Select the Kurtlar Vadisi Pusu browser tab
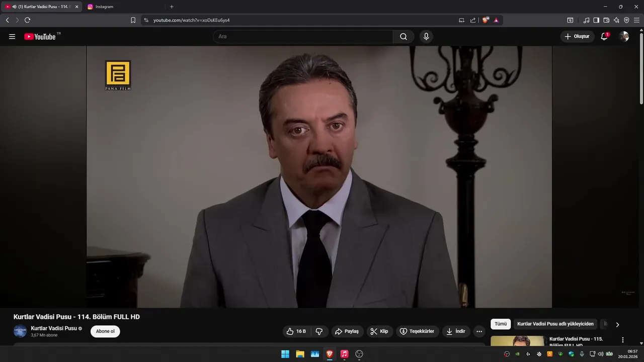644x362 pixels. (40, 7)
